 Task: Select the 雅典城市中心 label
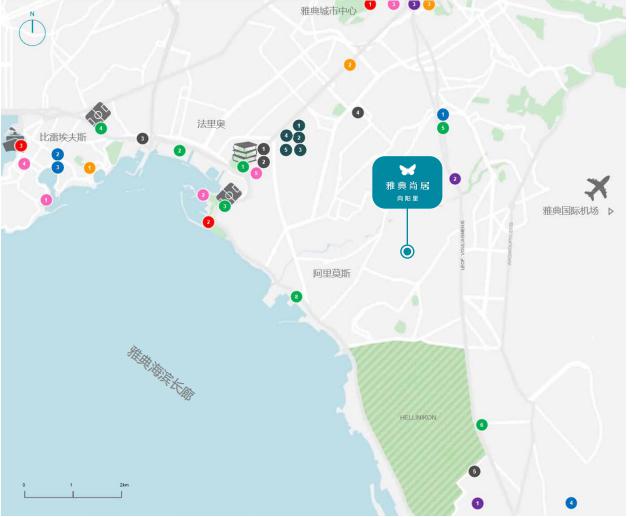coord(328,11)
